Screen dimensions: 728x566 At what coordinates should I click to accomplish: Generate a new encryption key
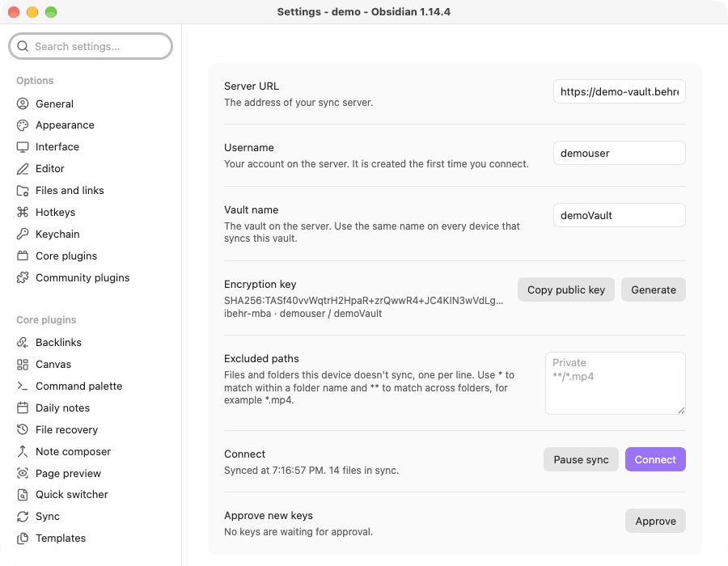tap(654, 290)
